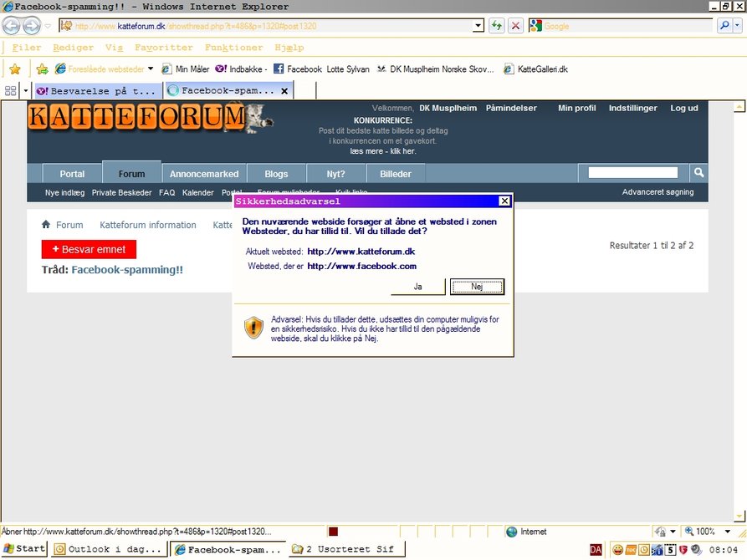Open the Vis menu
The height and width of the screenshot is (560, 747).
pos(114,48)
